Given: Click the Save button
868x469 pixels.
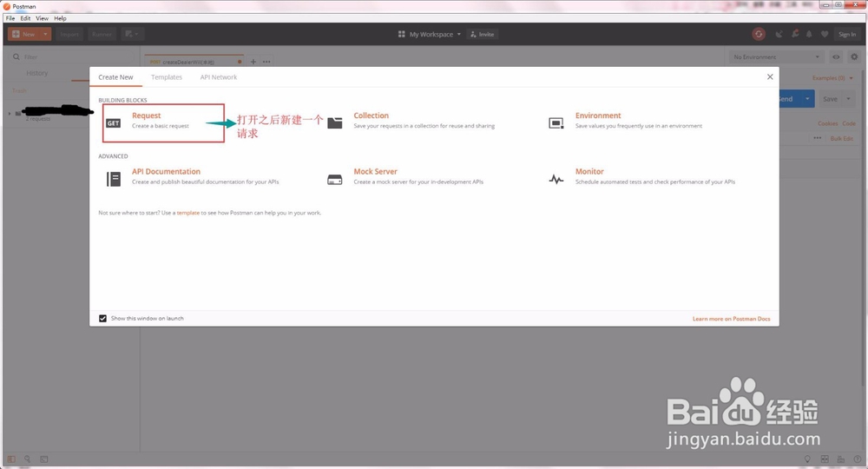Looking at the screenshot, I should [x=830, y=99].
